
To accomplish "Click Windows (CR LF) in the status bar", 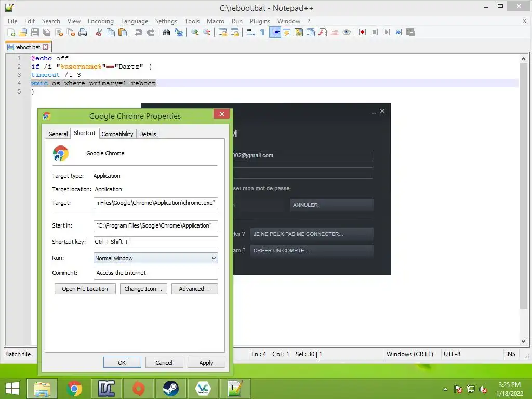I will click(409, 354).
